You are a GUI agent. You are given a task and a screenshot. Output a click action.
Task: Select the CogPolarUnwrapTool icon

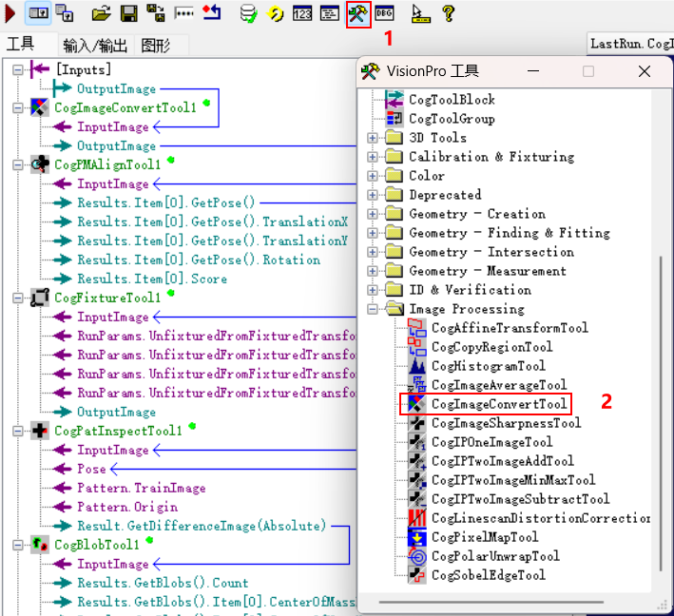[x=417, y=556]
